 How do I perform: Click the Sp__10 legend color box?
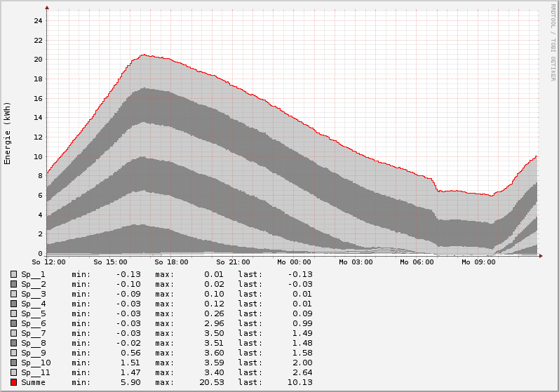13,363
